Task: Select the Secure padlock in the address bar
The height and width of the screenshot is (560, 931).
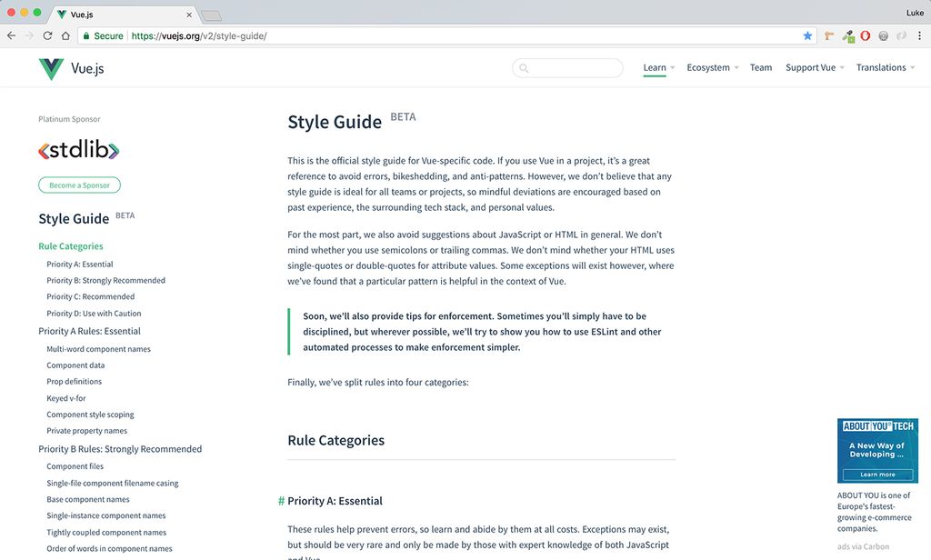Action: [100, 35]
